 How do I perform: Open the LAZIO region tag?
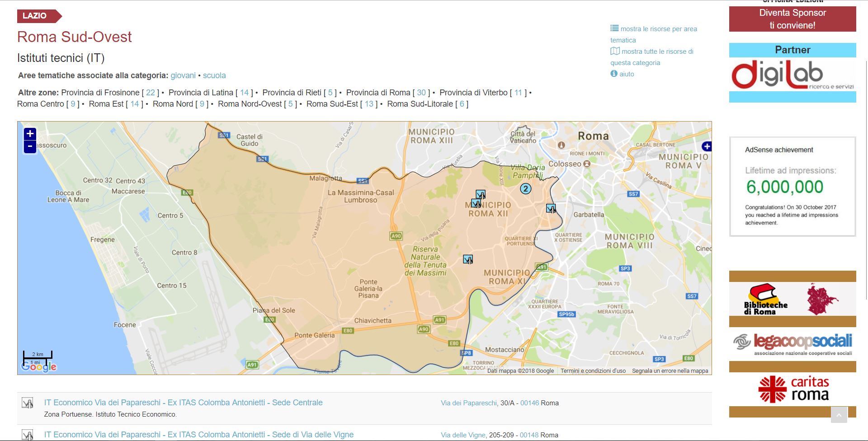pyautogui.click(x=39, y=16)
